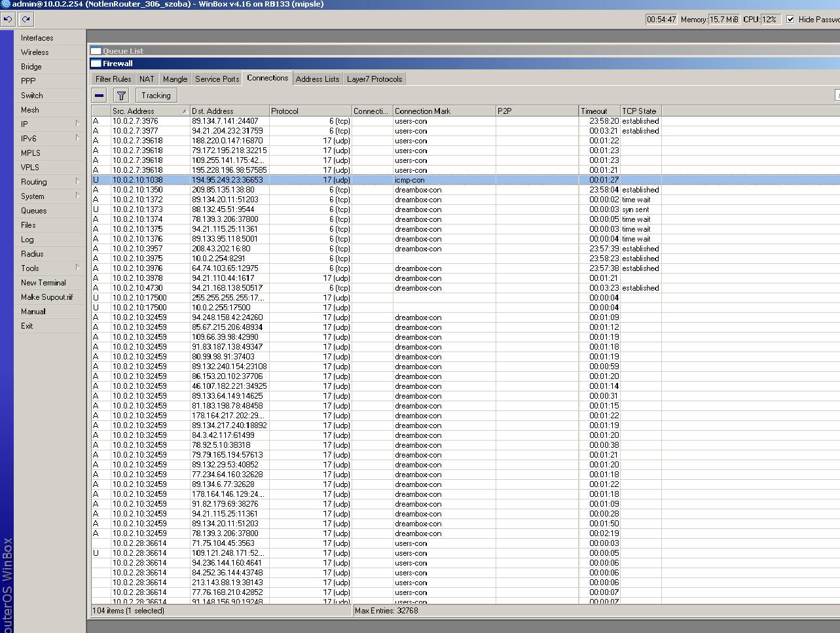
Task: Click the Undo arrow icon
Action: tap(8, 19)
